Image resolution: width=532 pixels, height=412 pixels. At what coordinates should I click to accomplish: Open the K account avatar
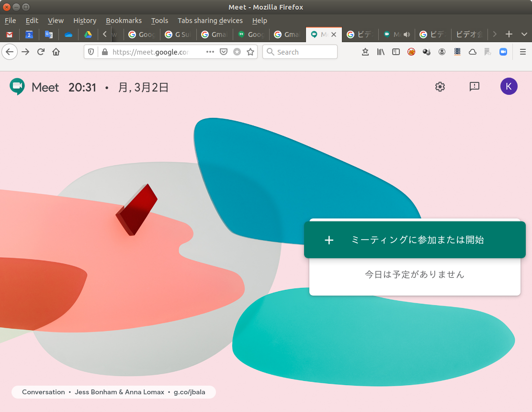(x=509, y=87)
